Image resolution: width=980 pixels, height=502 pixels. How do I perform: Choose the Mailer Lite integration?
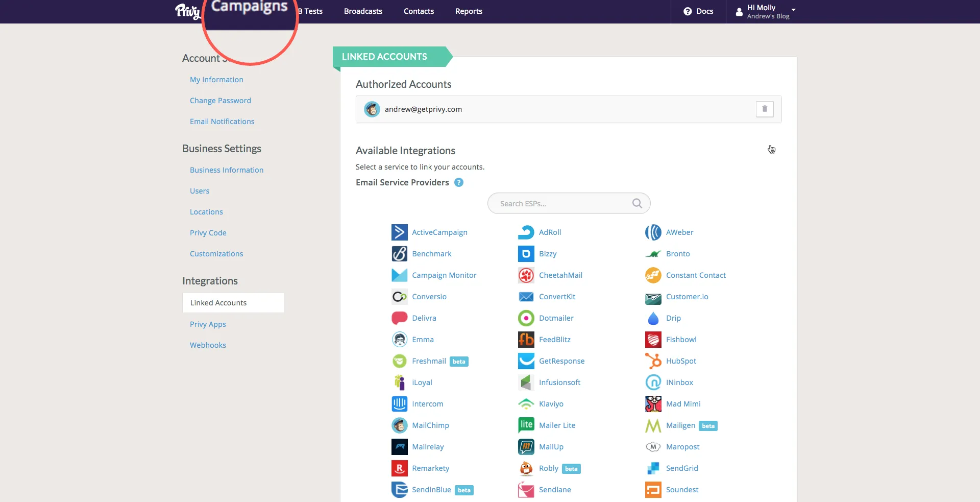557,425
